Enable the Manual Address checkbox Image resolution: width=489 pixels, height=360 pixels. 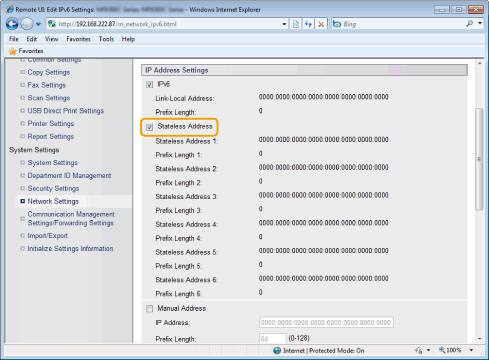[149, 309]
